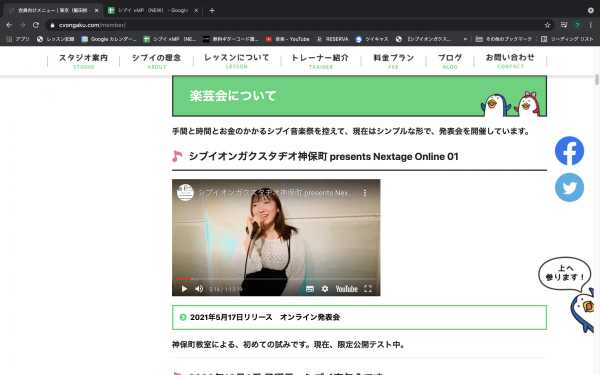Image resolution: width=600 pixels, height=375 pixels.
Task: Open the video on YouTube logo
Action: (x=346, y=289)
